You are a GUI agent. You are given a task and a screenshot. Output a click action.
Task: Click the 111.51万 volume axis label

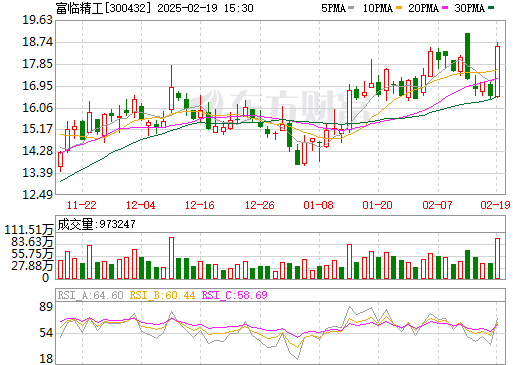[x=29, y=230]
